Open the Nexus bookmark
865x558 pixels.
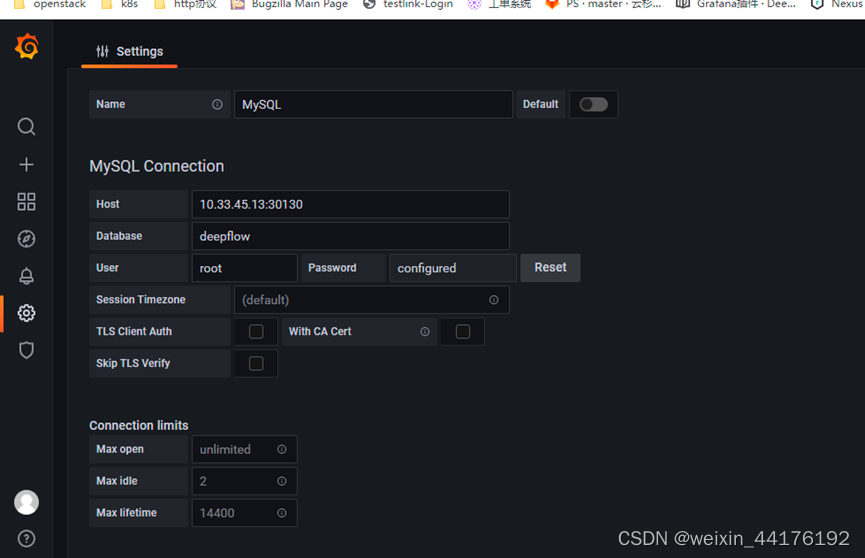[x=837, y=4]
